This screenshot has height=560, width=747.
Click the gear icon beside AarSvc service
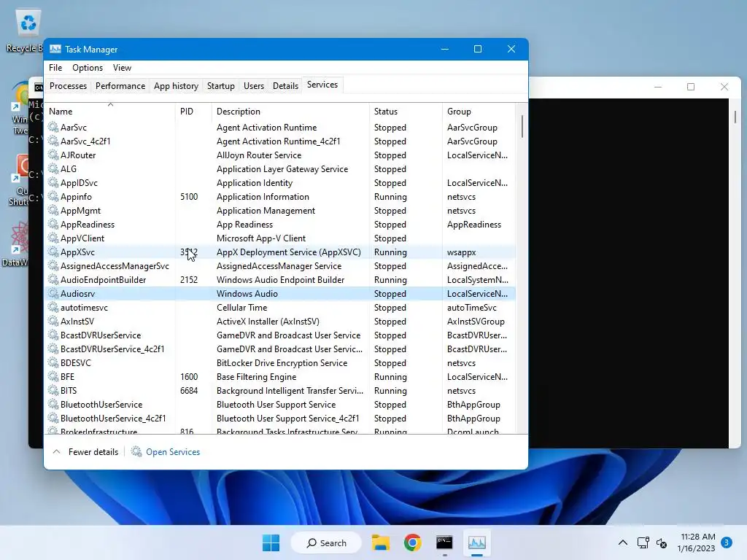53,127
